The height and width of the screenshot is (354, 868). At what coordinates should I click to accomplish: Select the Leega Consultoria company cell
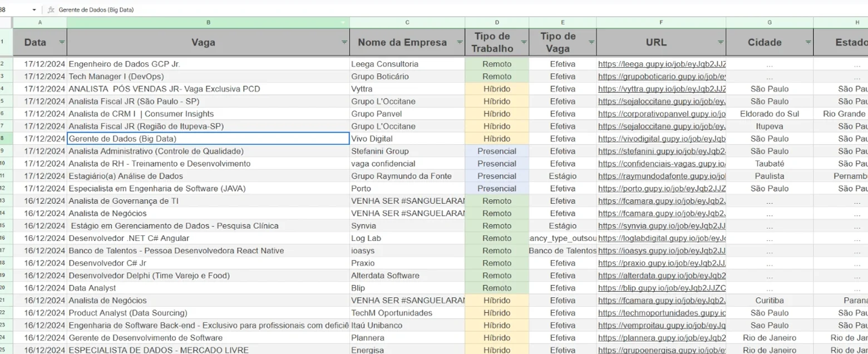point(407,64)
